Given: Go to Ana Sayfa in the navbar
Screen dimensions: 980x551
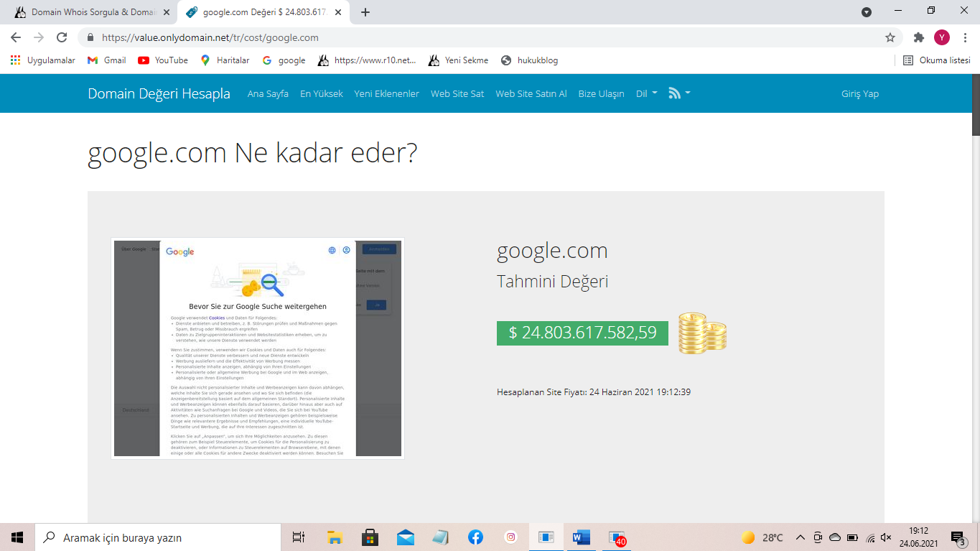Looking at the screenshot, I should pyautogui.click(x=268, y=93).
